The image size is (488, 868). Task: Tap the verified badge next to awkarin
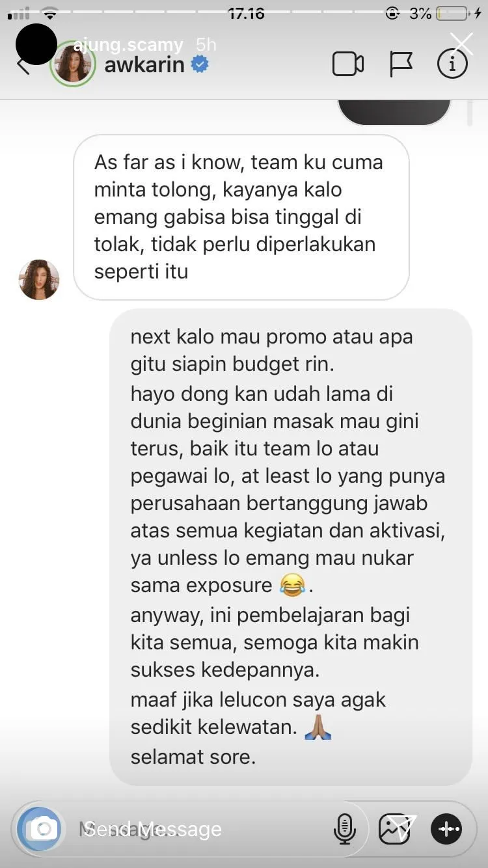(200, 64)
